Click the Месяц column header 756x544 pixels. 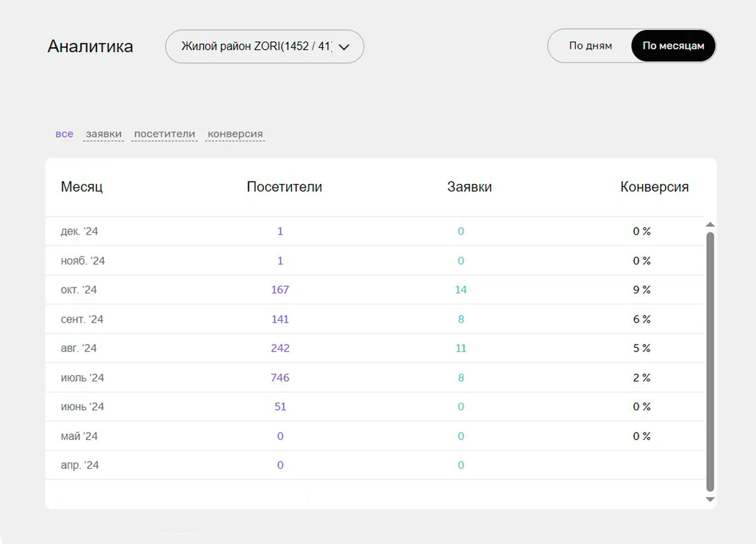[82, 187]
